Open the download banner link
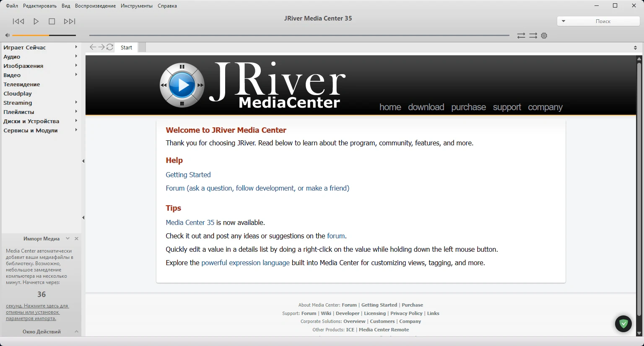 pos(426,107)
